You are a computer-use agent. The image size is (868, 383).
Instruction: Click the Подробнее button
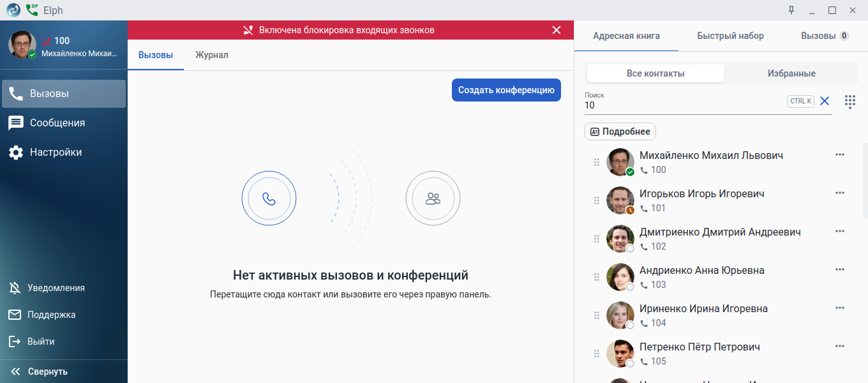coord(620,131)
